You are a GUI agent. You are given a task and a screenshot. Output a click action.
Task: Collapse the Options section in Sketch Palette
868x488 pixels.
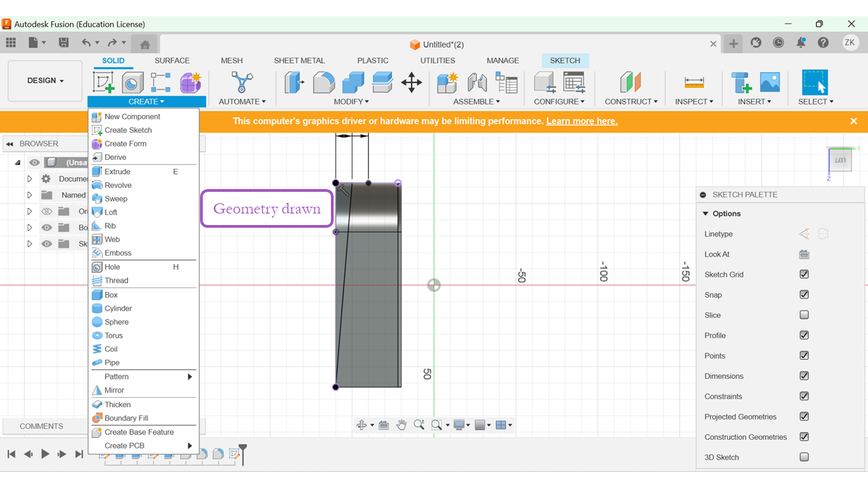707,213
